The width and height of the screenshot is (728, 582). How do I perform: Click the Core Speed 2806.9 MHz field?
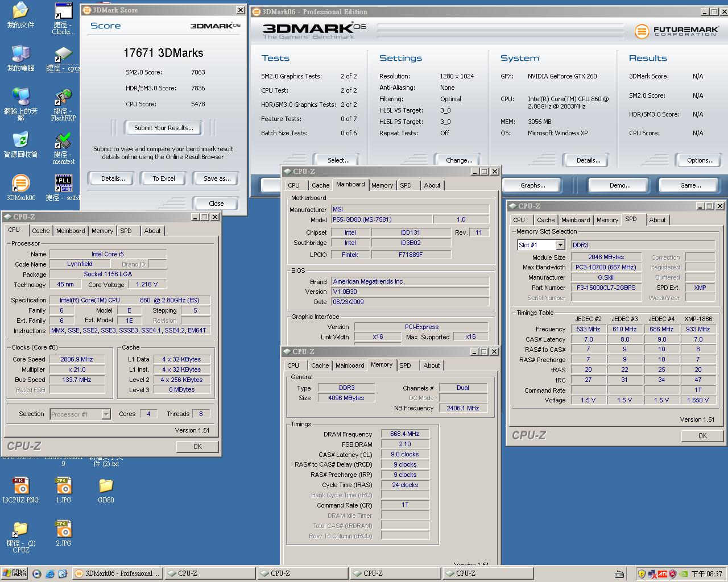(77, 359)
